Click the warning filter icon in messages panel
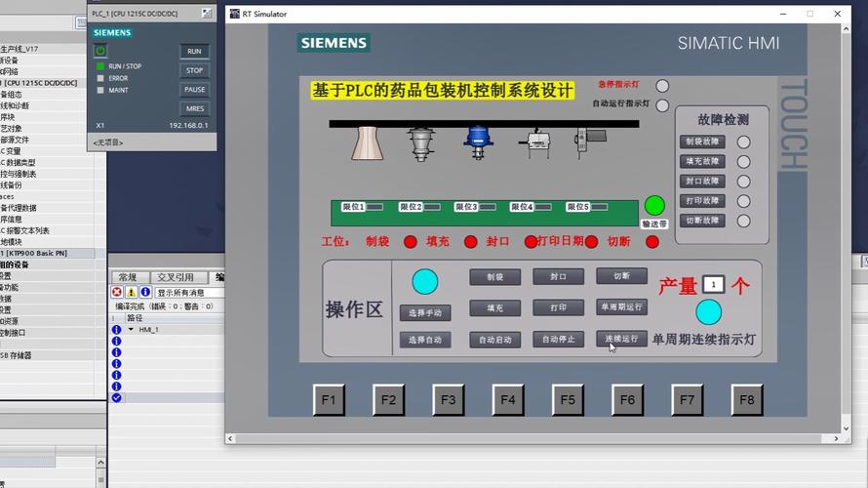Viewport: 868px width, 488px height. (x=132, y=292)
